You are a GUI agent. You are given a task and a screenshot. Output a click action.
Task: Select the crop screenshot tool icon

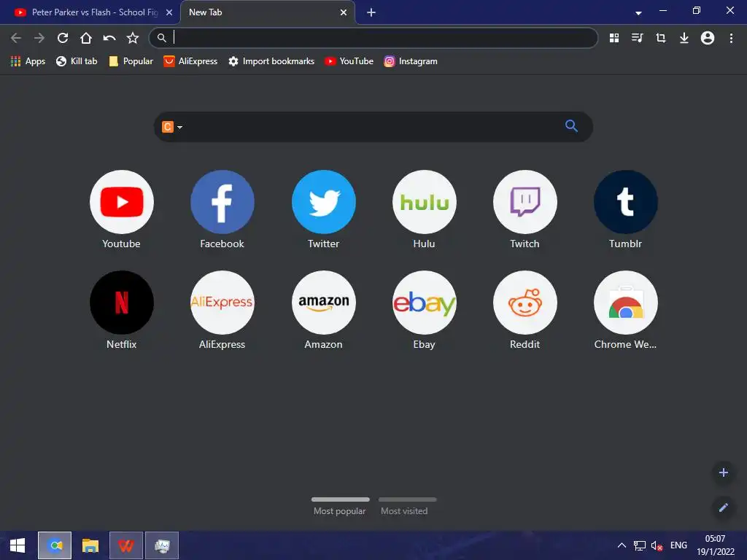pyautogui.click(x=661, y=38)
